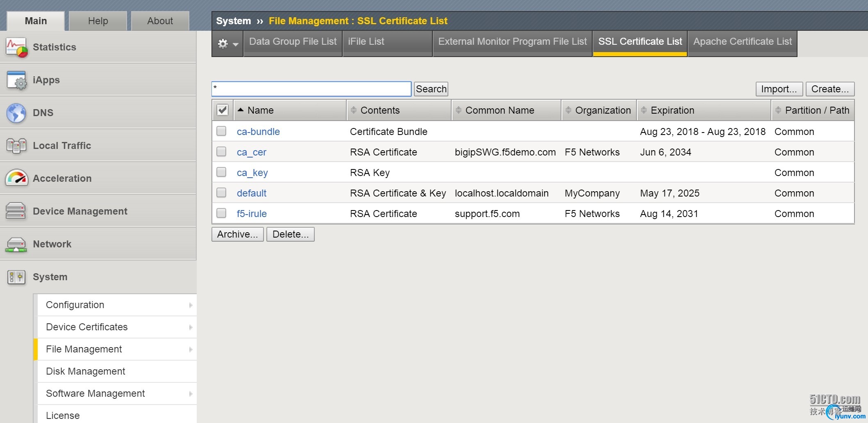Click the System control panel icon

[x=16, y=277]
